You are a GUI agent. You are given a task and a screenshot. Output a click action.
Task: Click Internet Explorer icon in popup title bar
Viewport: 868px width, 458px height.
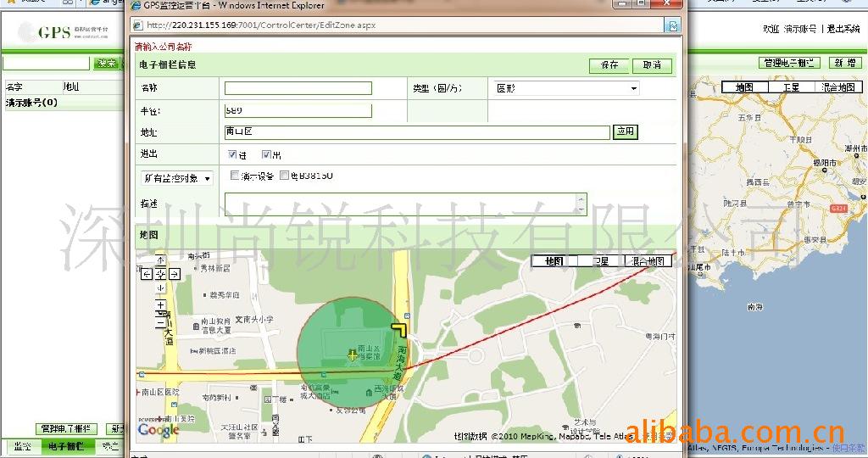pyautogui.click(x=135, y=6)
